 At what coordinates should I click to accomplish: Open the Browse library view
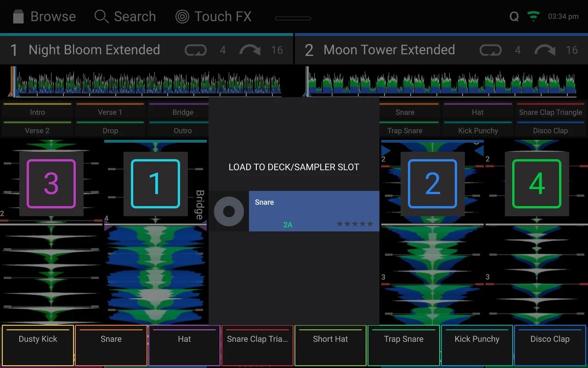point(44,17)
